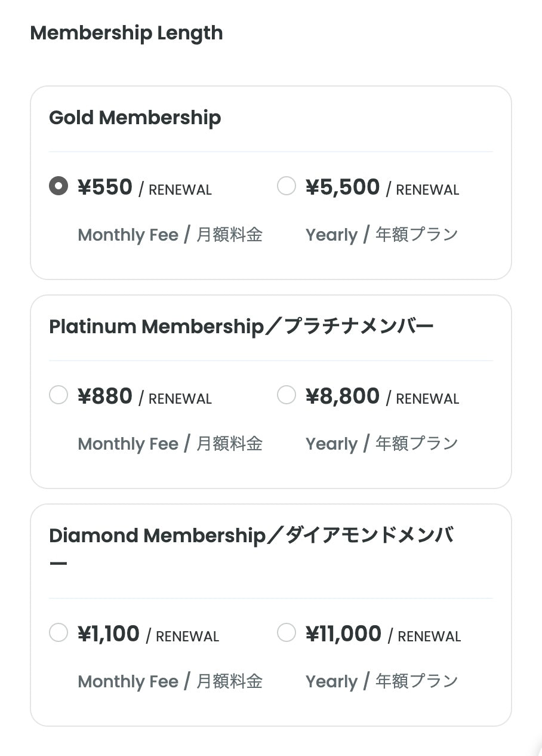Select the Gold ¥550 monthly radio button
Viewport: 542px width, 756px height.
(x=58, y=186)
